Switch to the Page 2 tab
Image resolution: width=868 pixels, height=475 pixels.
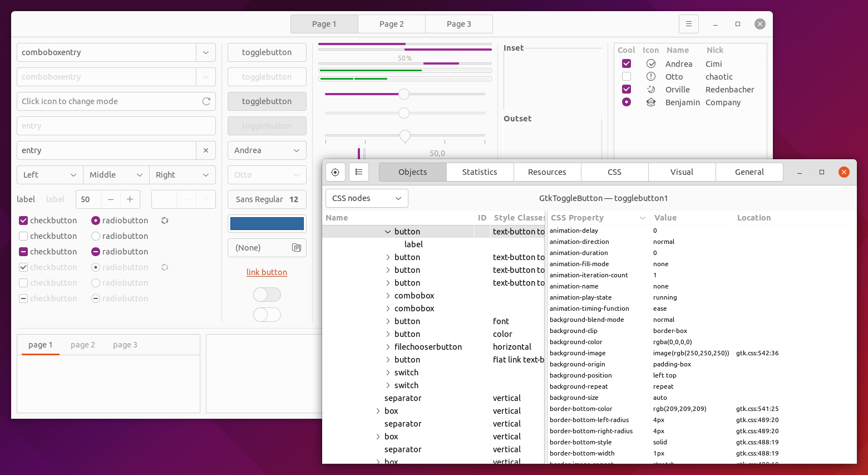click(392, 24)
